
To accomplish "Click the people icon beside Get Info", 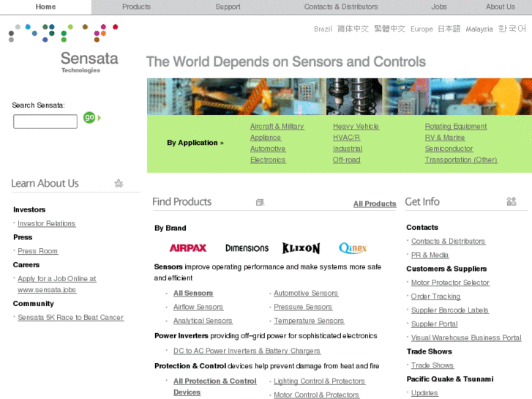I will click(x=512, y=202).
